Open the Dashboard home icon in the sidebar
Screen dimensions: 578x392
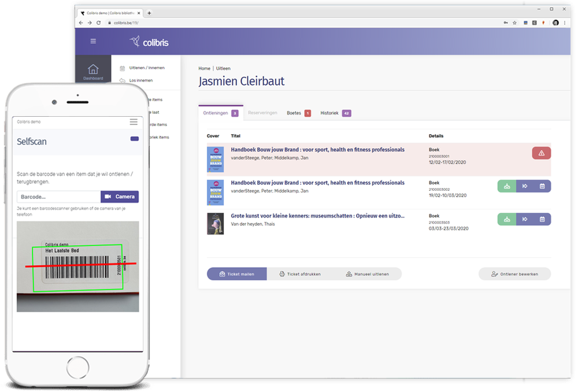[x=93, y=72]
